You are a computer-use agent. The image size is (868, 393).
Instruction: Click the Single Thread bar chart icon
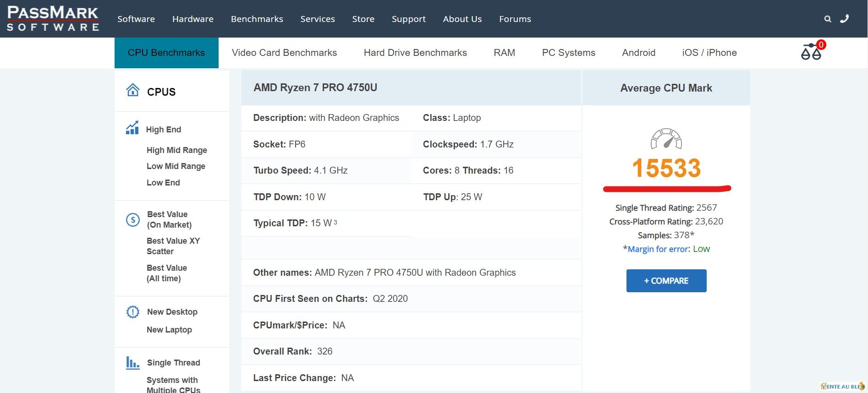point(132,363)
